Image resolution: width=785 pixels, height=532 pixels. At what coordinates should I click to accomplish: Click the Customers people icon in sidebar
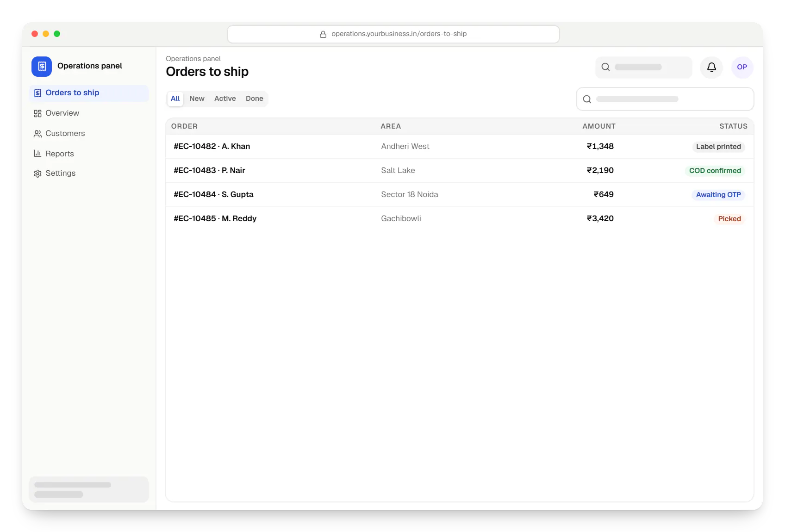(37, 134)
